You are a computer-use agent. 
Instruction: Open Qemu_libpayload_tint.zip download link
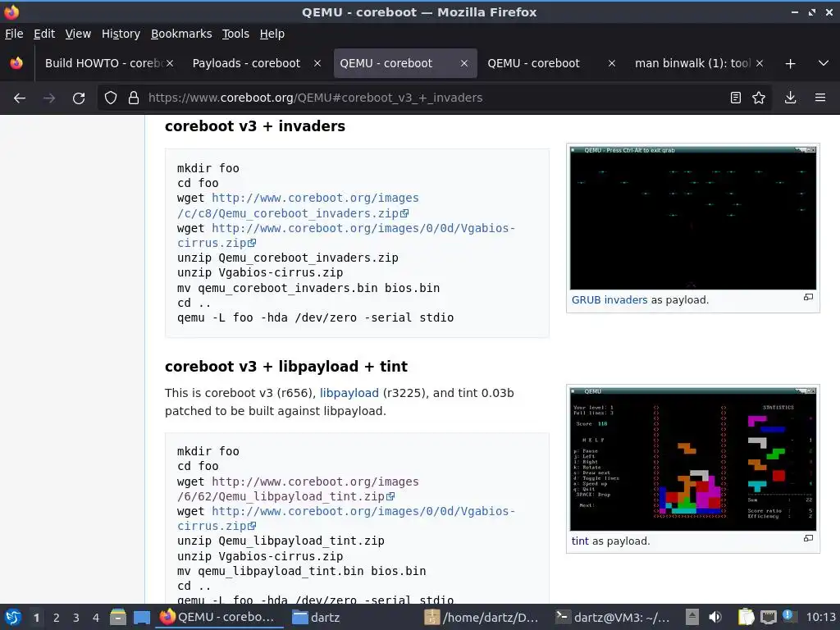coord(298,489)
